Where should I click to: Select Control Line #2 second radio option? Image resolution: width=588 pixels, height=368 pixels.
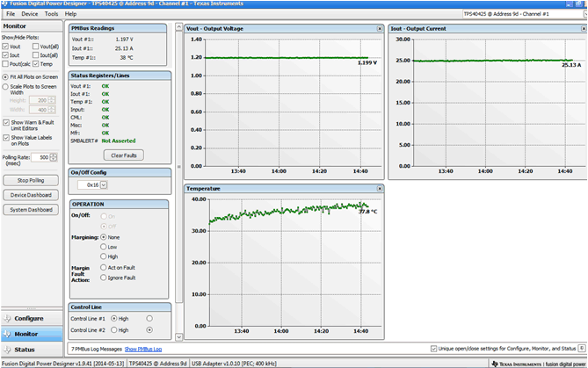(x=149, y=330)
